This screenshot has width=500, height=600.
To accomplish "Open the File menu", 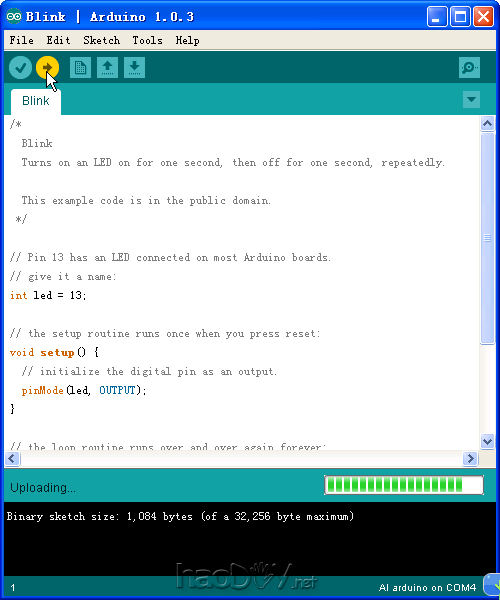I will click(x=21, y=40).
